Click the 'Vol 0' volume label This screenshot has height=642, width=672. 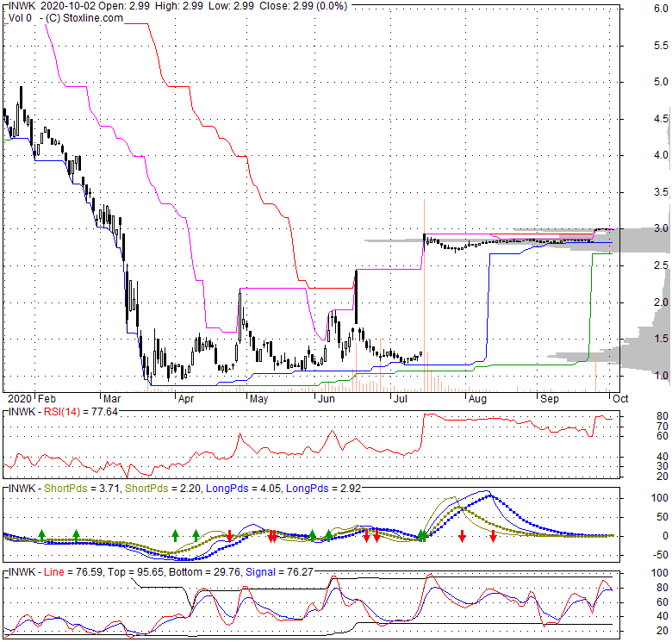point(20,18)
